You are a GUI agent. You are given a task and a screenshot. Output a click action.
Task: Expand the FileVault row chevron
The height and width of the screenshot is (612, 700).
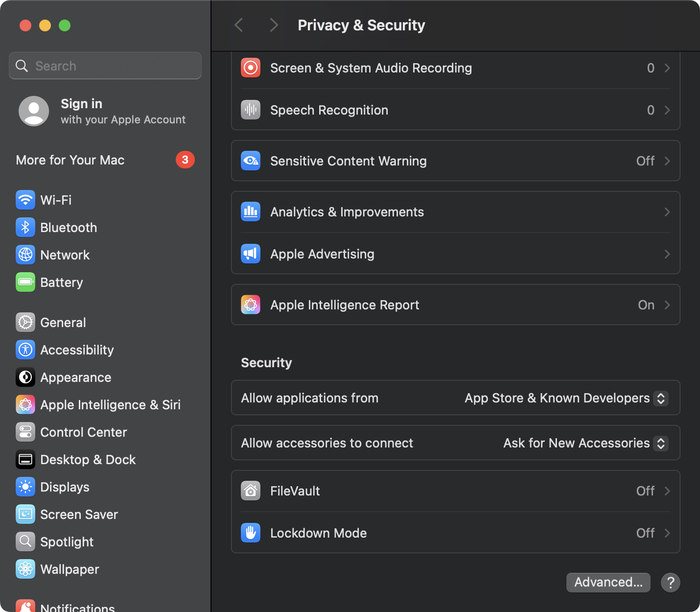pos(667,491)
